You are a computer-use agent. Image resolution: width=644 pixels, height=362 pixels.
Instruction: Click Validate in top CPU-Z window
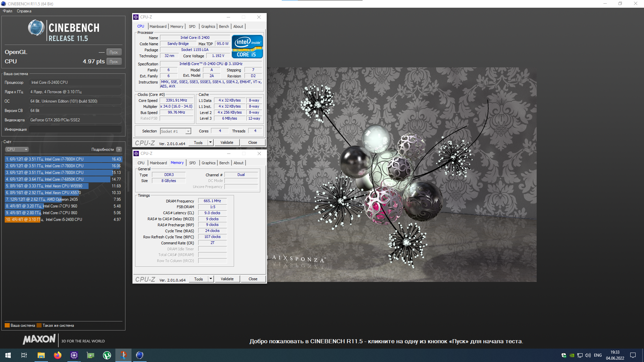[x=227, y=142]
